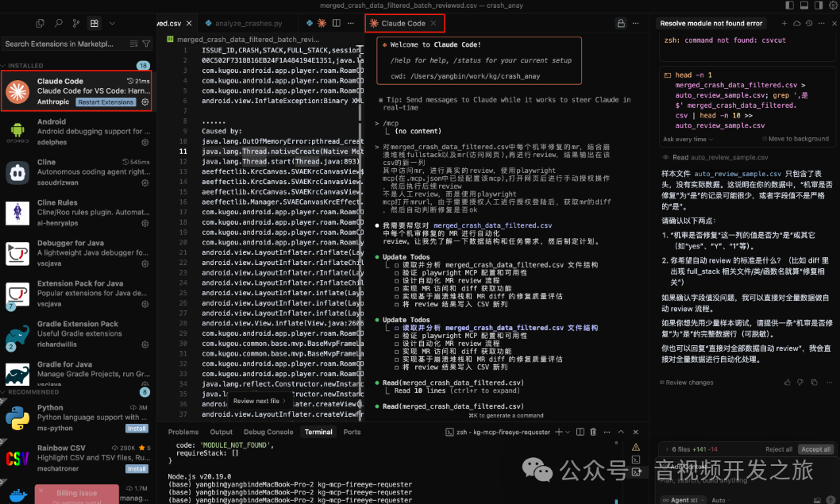Open the chat panel more options menu
The width and height of the screenshot is (840, 504).
click(x=821, y=24)
